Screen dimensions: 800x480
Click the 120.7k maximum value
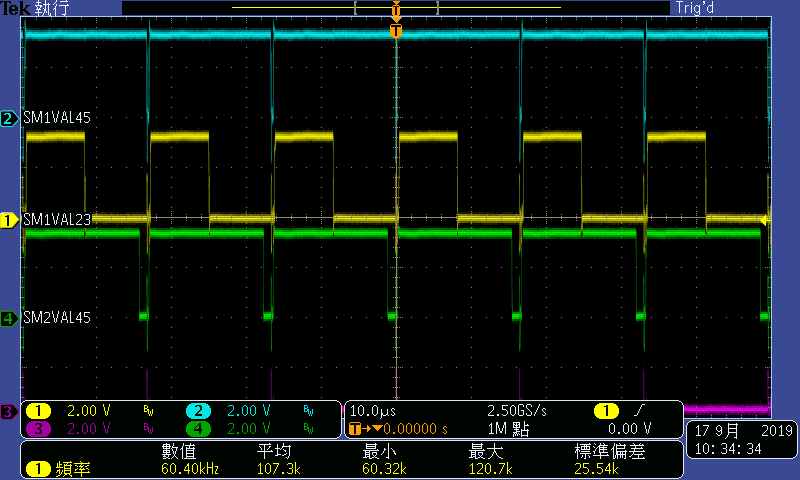[x=490, y=468]
